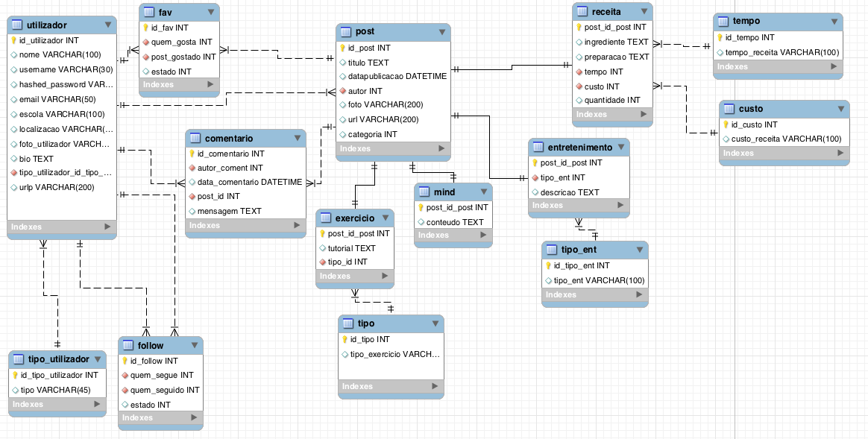
Task: Select the id_follow key icon
Action: 125,361
